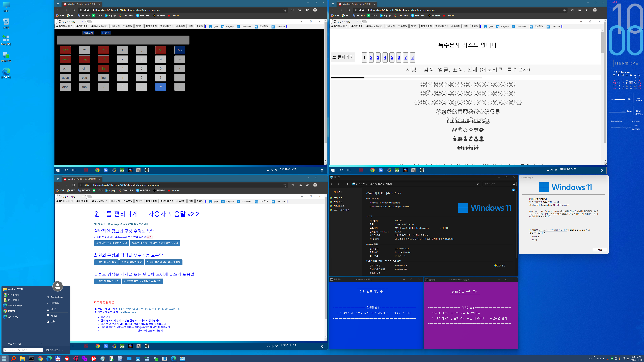
Task: Click the blue equals button on the calculator
Action: coord(160,87)
